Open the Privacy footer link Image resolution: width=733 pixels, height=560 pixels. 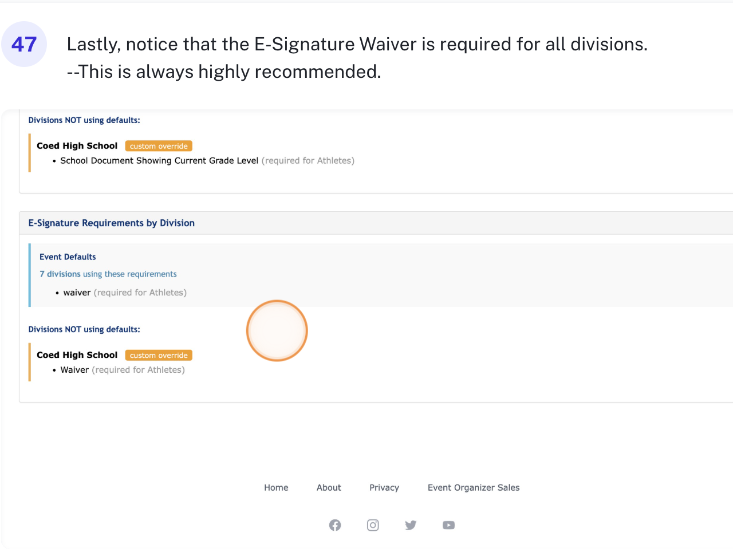coord(384,488)
